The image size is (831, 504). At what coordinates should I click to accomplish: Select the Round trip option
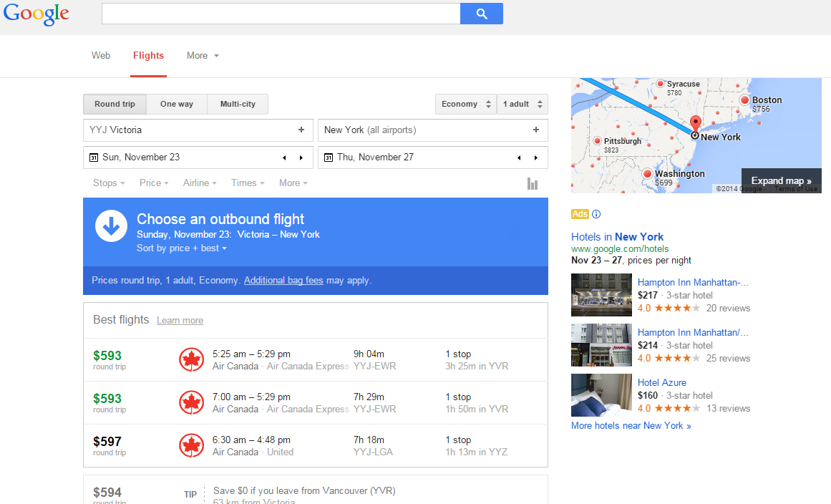[x=115, y=105]
